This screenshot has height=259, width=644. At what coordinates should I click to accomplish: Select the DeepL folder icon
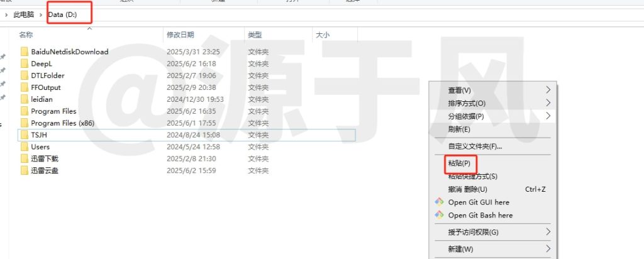[x=25, y=63]
